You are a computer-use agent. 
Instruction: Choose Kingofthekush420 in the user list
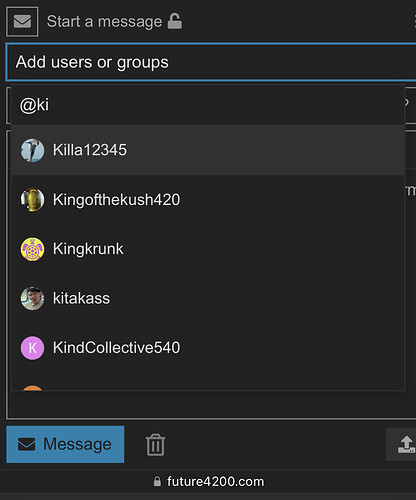coord(208,200)
